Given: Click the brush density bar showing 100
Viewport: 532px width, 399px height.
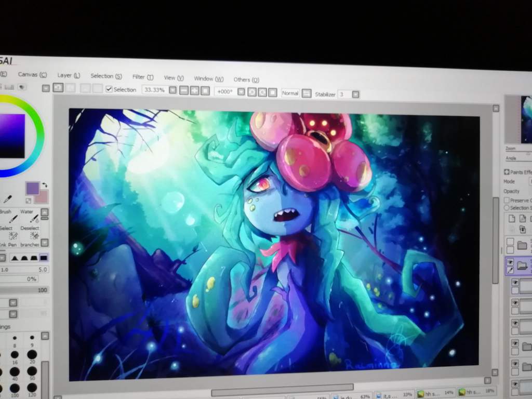Looking at the screenshot, I should (24, 290).
